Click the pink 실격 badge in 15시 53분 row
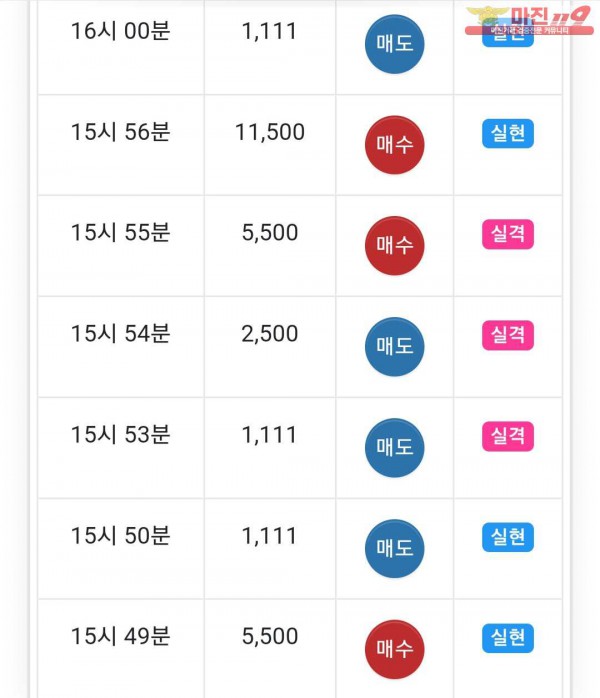Viewport: 600px width, 698px height. tap(508, 437)
